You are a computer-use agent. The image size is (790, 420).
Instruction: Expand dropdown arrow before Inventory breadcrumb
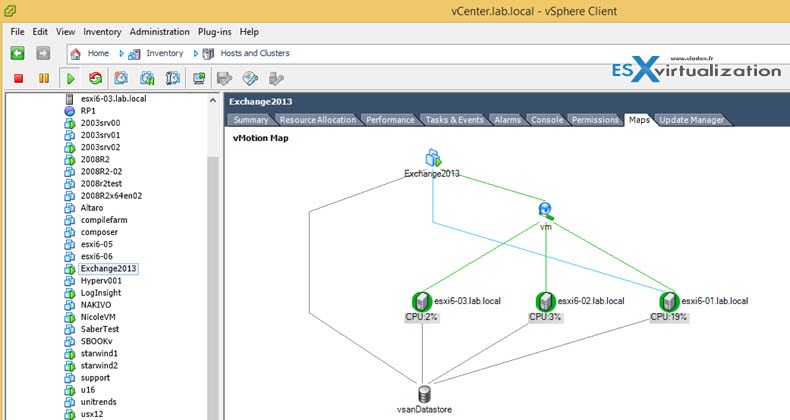point(121,53)
